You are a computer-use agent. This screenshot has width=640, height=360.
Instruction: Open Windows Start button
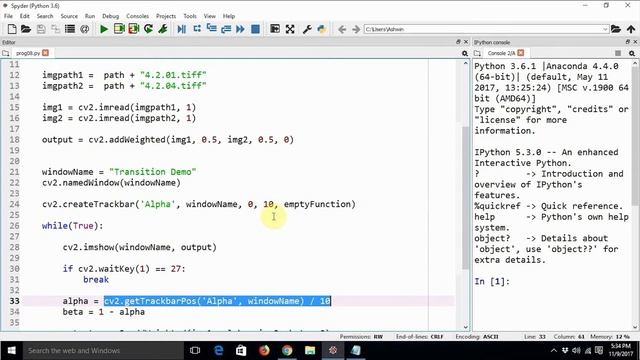click(x=11, y=350)
